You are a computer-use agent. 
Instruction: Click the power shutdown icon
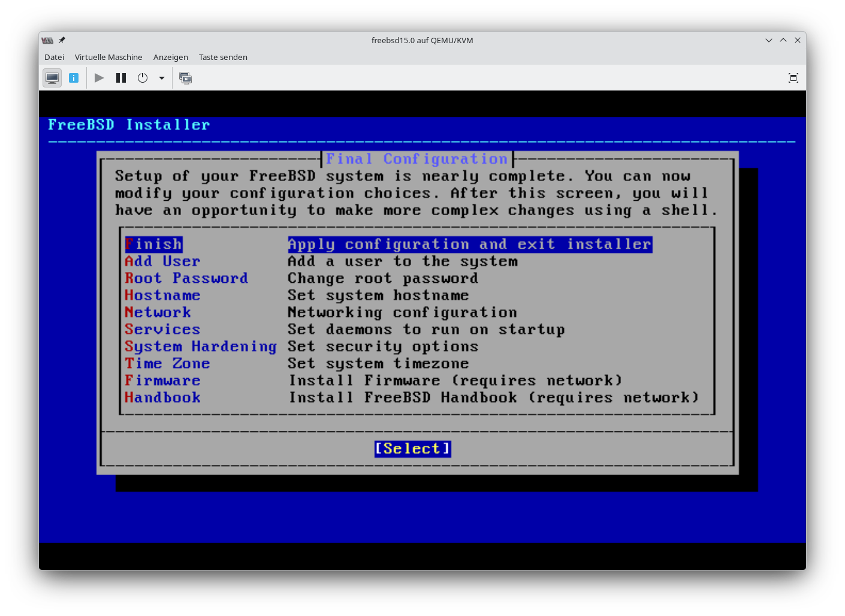click(143, 78)
